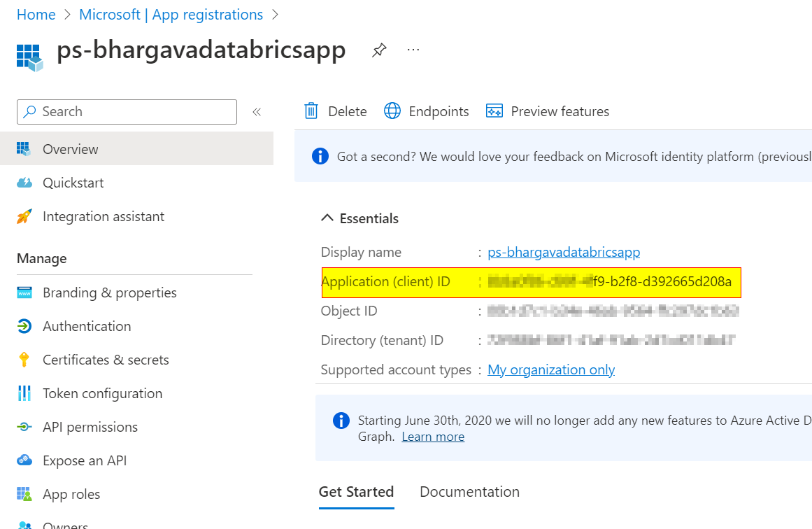Click the ps-bhargavadatabricsapp page title

pyautogui.click(x=201, y=51)
